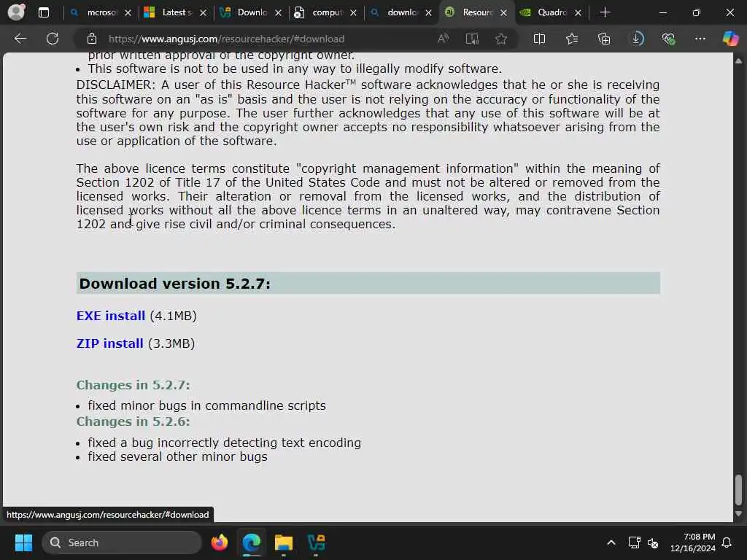Image resolution: width=747 pixels, height=560 pixels.
Task: Add this page to favorites star
Action: click(500, 39)
